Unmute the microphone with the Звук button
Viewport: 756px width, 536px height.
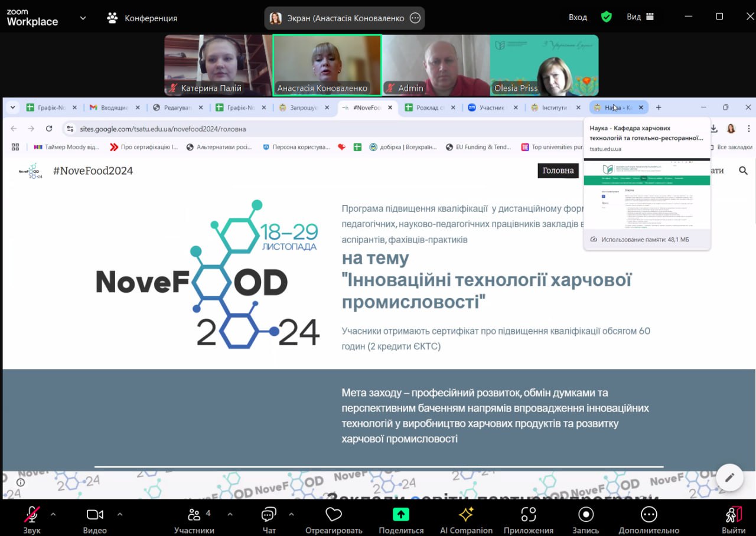click(32, 520)
